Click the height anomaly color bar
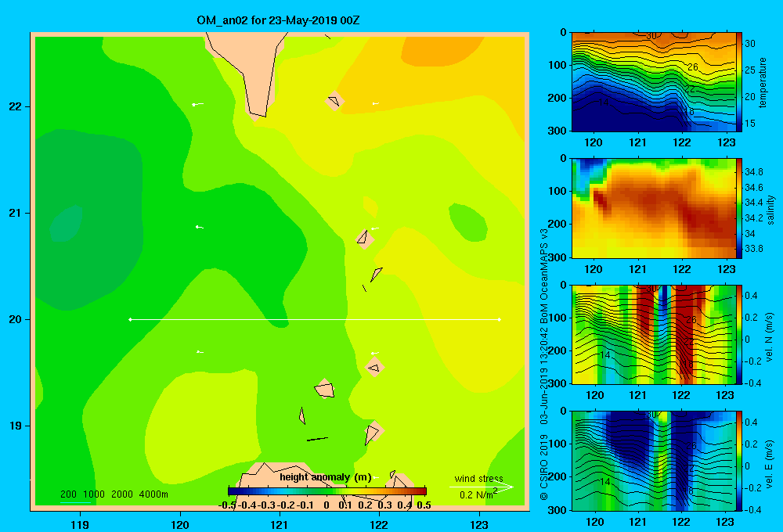 coord(327,491)
